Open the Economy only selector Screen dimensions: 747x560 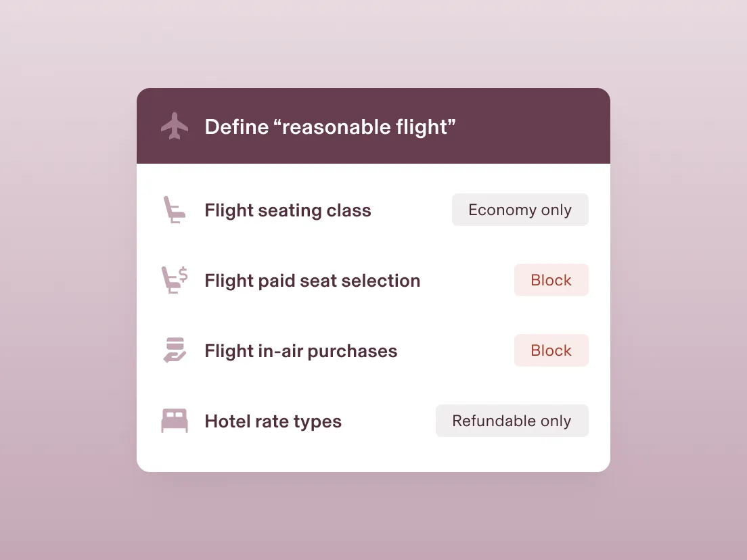point(520,210)
